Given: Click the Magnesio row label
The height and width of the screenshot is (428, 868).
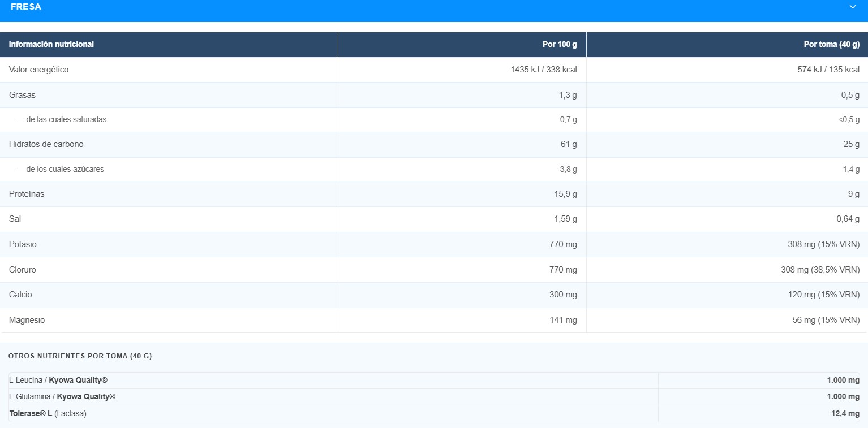Looking at the screenshot, I should click(x=27, y=320).
